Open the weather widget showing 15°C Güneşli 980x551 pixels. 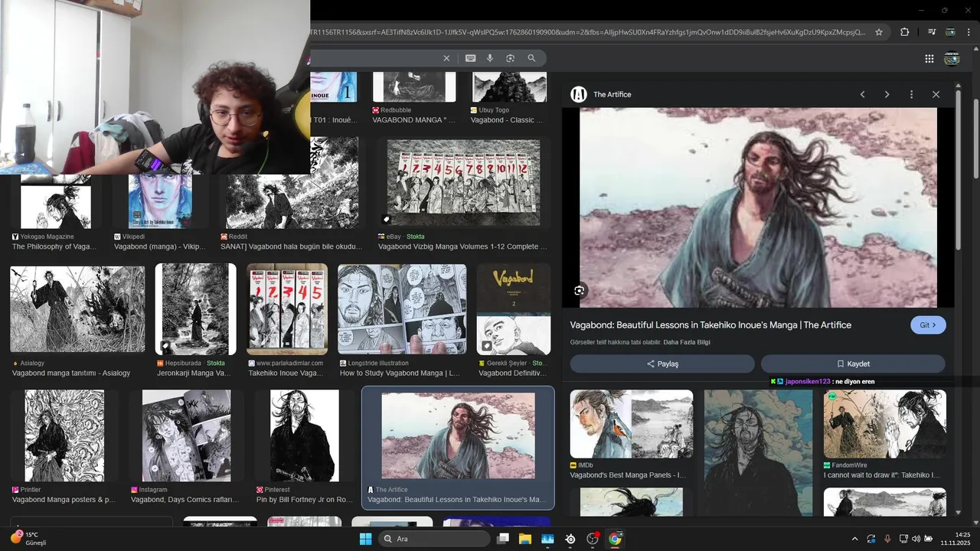[29, 538]
